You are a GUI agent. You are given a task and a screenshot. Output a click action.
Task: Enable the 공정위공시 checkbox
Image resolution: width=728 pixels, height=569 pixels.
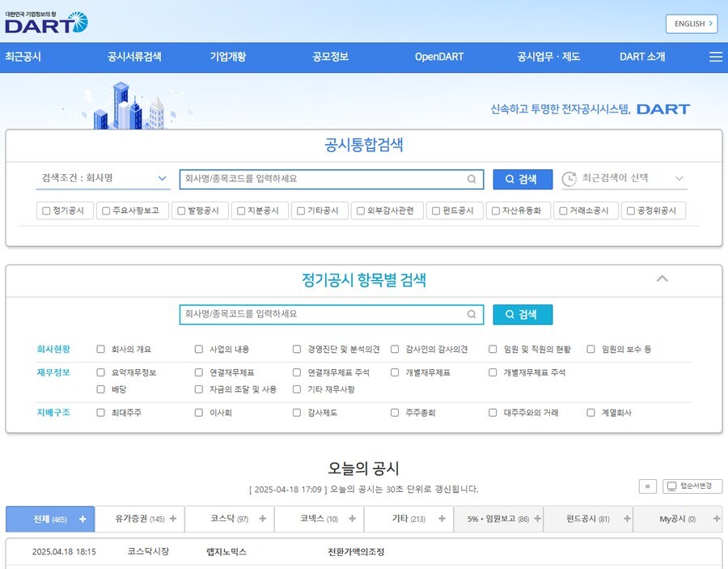(631, 211)
